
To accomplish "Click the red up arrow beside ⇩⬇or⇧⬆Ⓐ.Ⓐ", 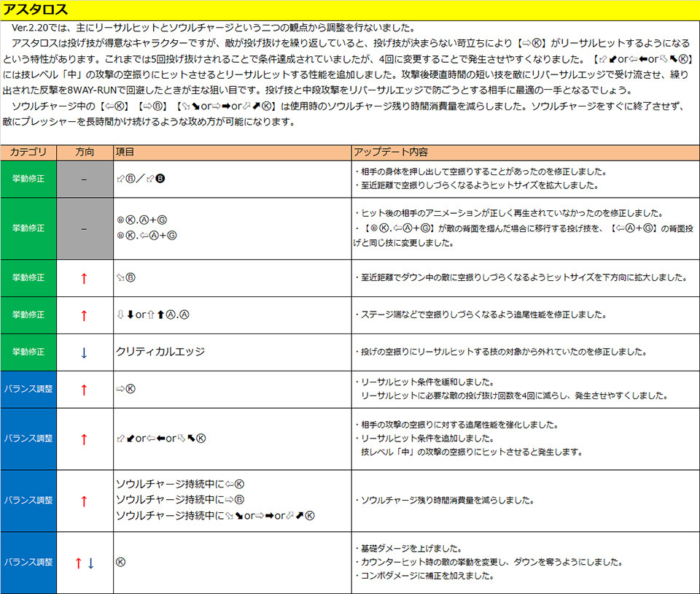I will pos(84,315).
